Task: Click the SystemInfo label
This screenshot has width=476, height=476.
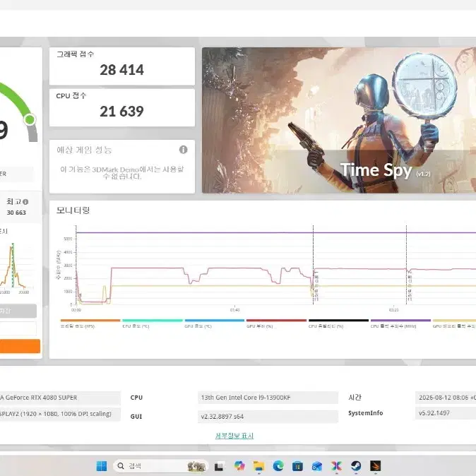Action: [x=366, y=413]
